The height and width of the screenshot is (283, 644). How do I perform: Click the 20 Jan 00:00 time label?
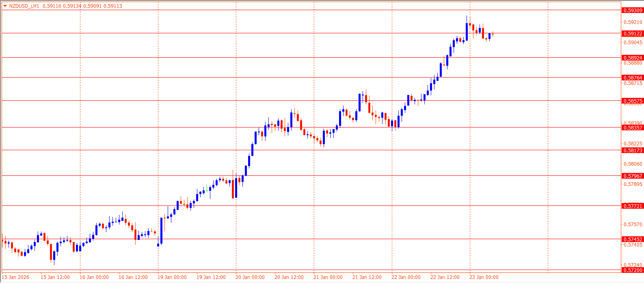click(x=250, y=277)
